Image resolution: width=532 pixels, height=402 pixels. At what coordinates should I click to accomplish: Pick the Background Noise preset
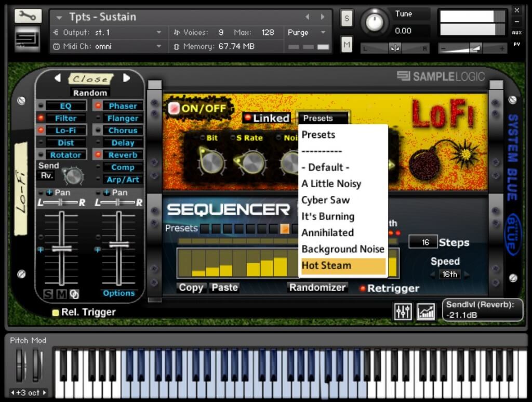343,249
